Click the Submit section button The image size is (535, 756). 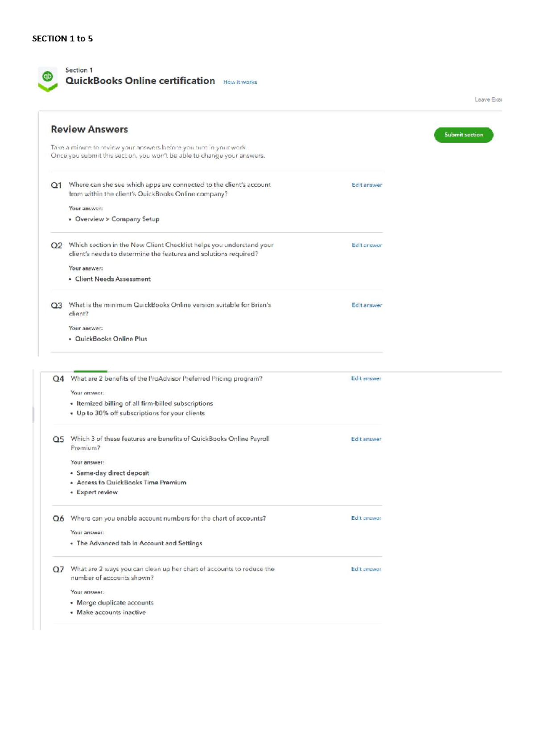tap(464, 135)
